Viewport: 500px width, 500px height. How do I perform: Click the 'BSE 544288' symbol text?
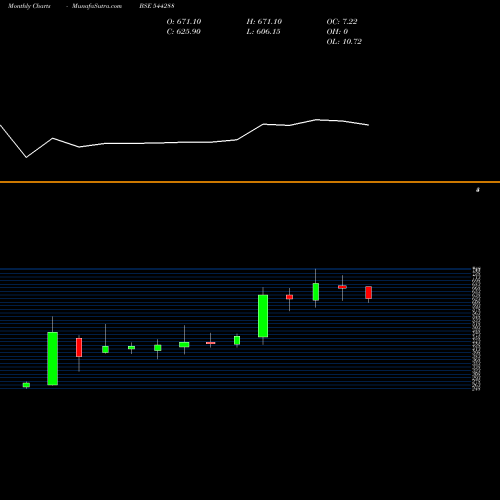157,6
